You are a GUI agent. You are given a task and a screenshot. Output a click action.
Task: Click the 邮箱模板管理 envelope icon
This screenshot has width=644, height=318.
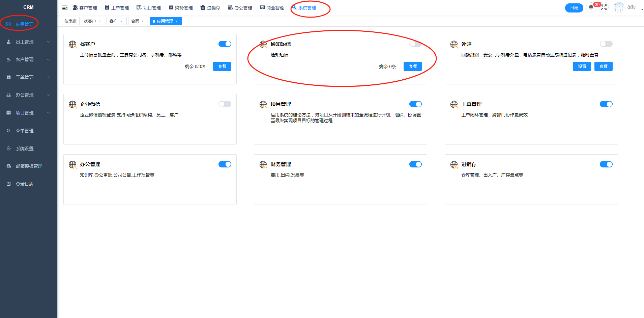tap(9, 166)
